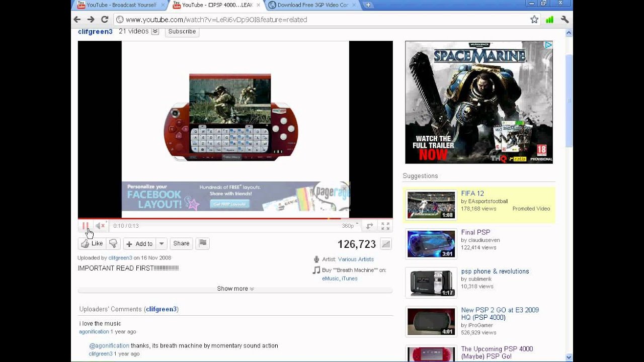Pause the video with the pause button
Screen dimensions: 644x362
click(85, 226)
